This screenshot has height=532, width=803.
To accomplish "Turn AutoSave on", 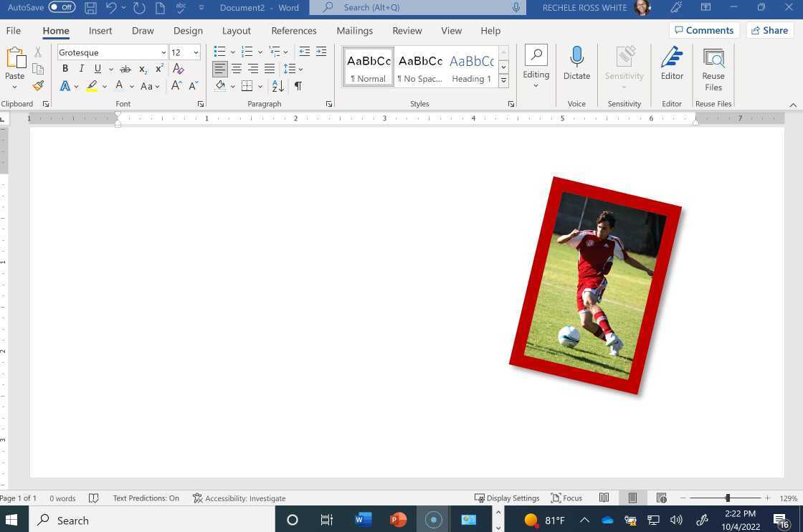I will [x=61, y=7].
